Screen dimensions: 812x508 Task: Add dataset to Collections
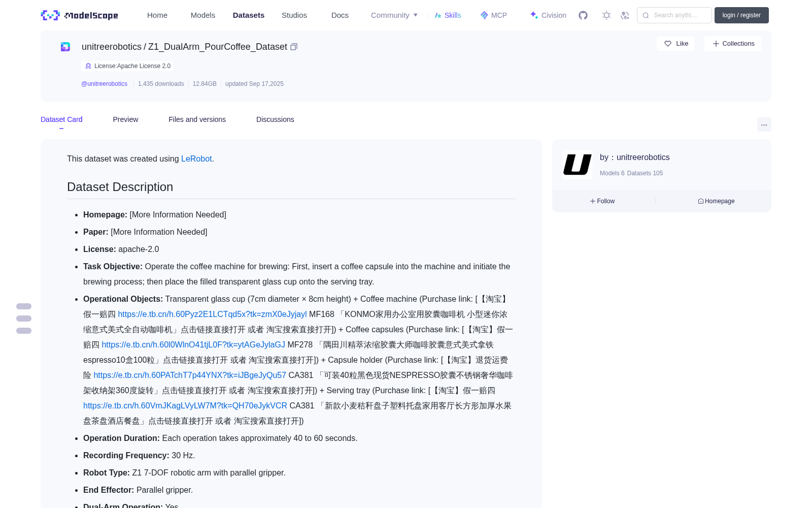(x=733, y=44)
